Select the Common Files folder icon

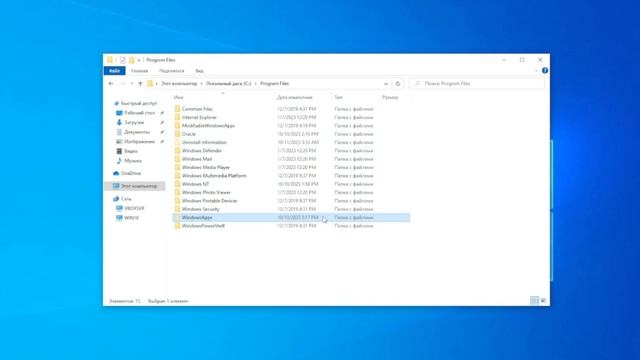point(177,109)
